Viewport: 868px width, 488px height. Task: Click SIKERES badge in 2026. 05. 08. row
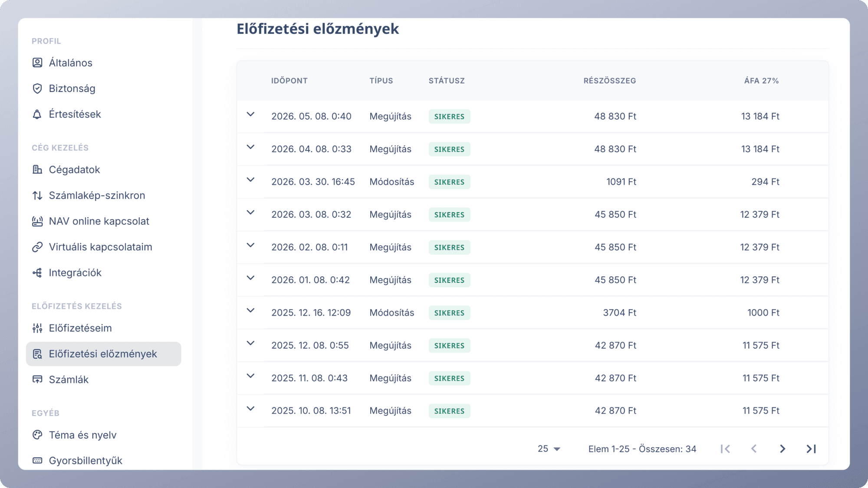pos(449,116)
